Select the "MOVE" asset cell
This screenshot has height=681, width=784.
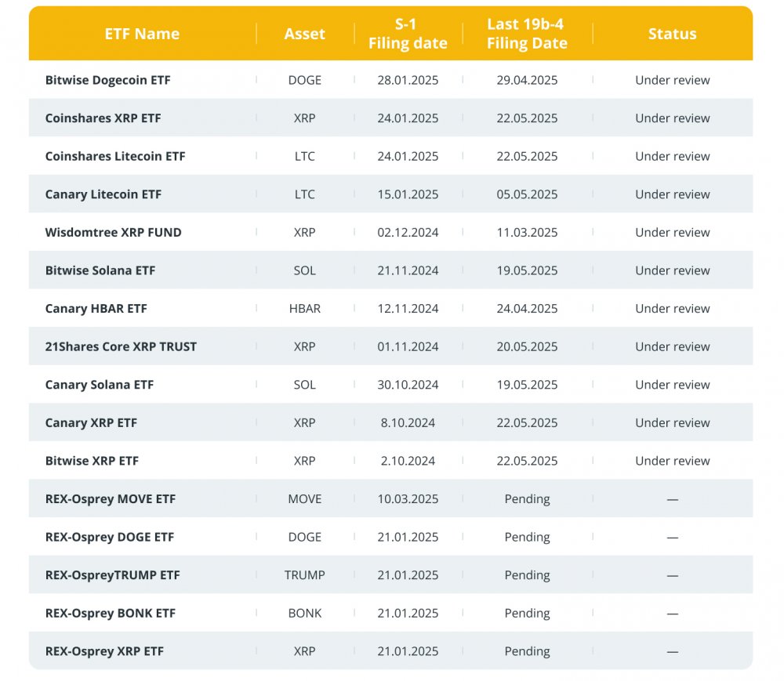(x=304, y=498)
